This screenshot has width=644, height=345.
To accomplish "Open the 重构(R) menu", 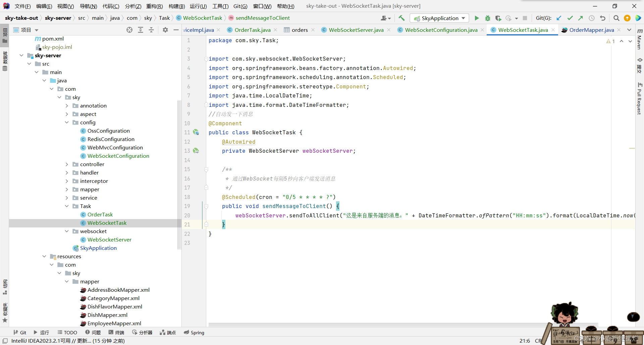I will [154, 6].
